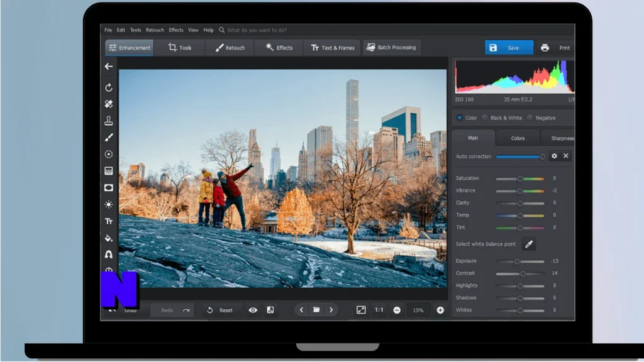The width and height of the screenshot is (644, 362).
Task: Select the healing bandage tool
Action: (x=109, y=104)
